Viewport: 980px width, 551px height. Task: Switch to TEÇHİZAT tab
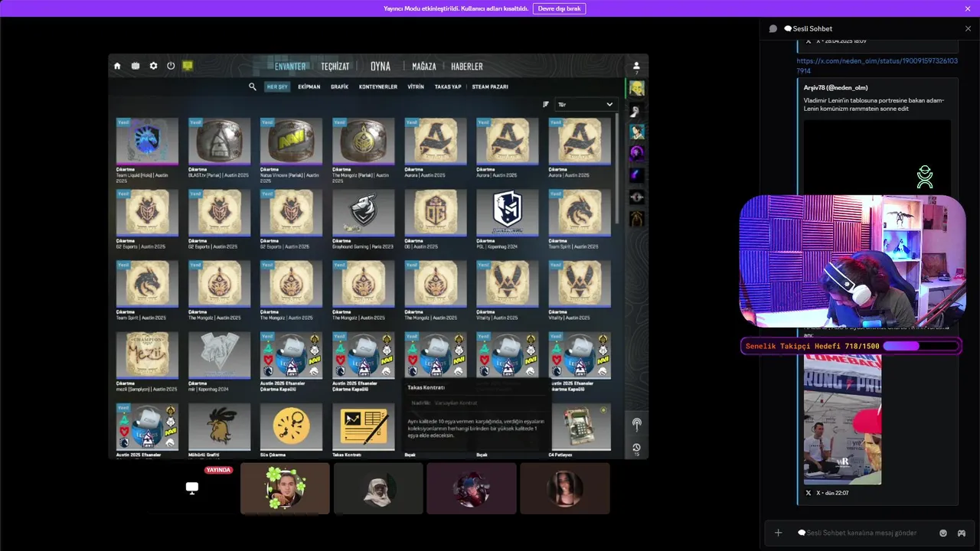tap(335, 67)
